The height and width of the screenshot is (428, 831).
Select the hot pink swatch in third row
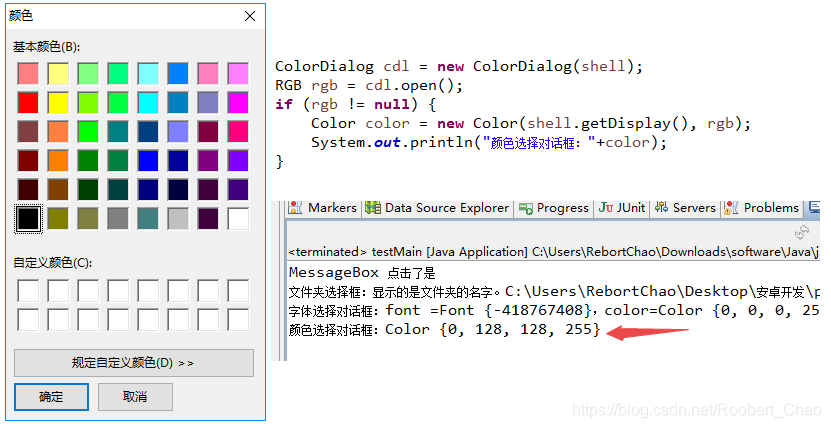point(238,132)
